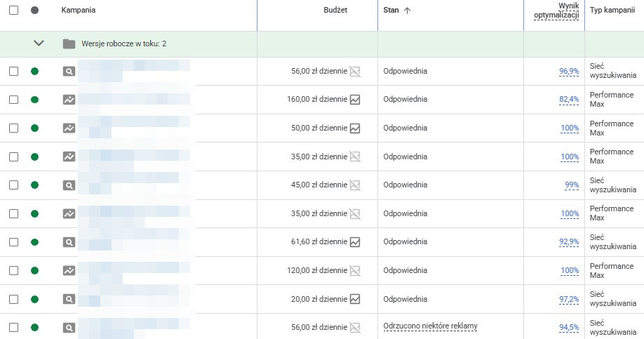Screen dimensions: 644x339
Task: Click green status dot in 50,00 zł row
Action: click(35, 128)
